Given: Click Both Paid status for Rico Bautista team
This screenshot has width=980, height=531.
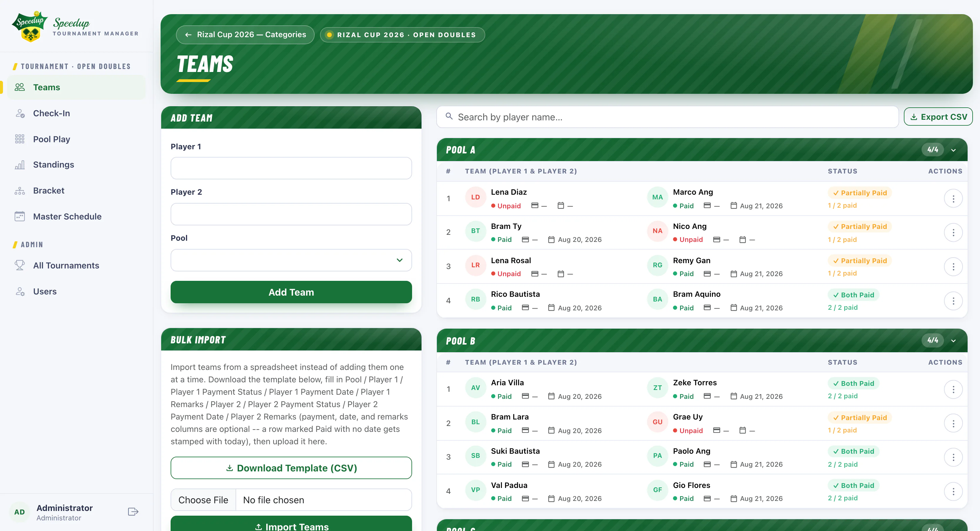Looking at the screenshot, I should pos(853,295).
